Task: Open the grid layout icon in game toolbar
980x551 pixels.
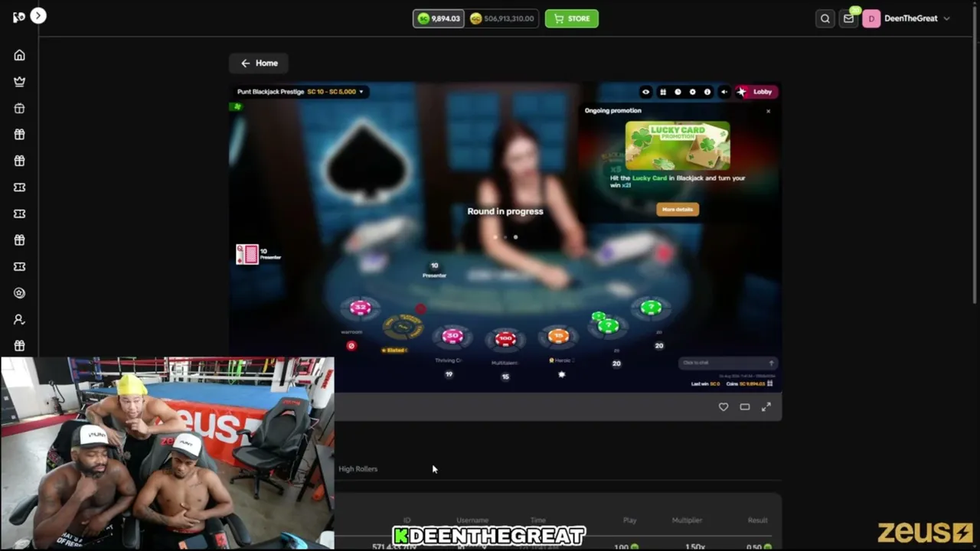Action: tap(663, 92)
